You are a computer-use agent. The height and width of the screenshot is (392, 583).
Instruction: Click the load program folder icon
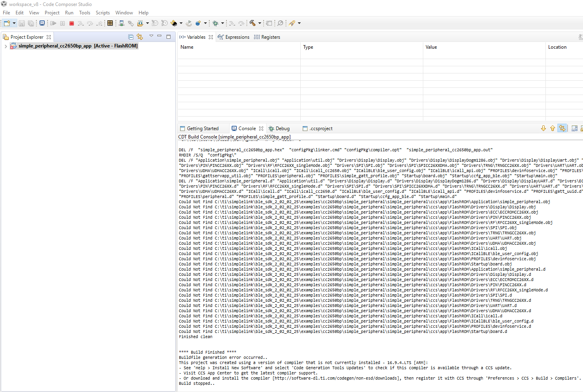pos(140,23)
